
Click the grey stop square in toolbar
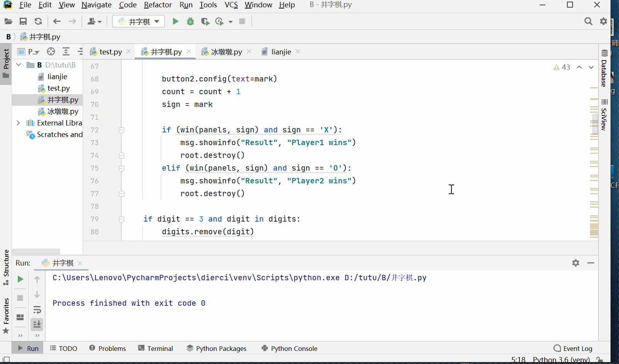(242, 21)
